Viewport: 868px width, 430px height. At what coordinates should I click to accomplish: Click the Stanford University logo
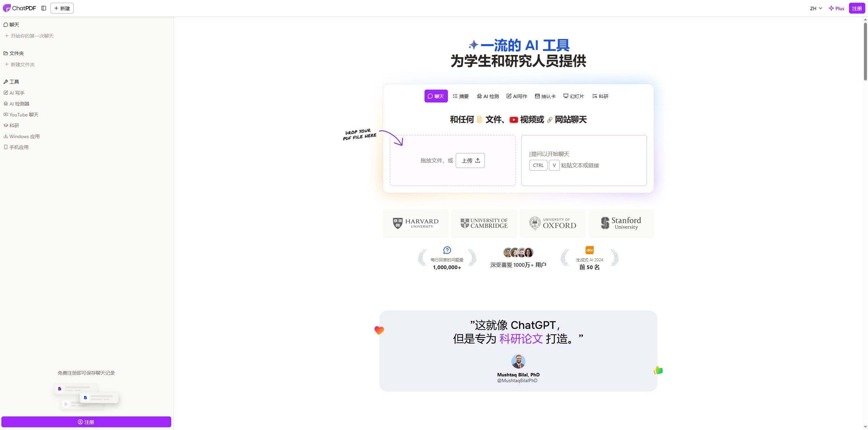pos(621,223)
